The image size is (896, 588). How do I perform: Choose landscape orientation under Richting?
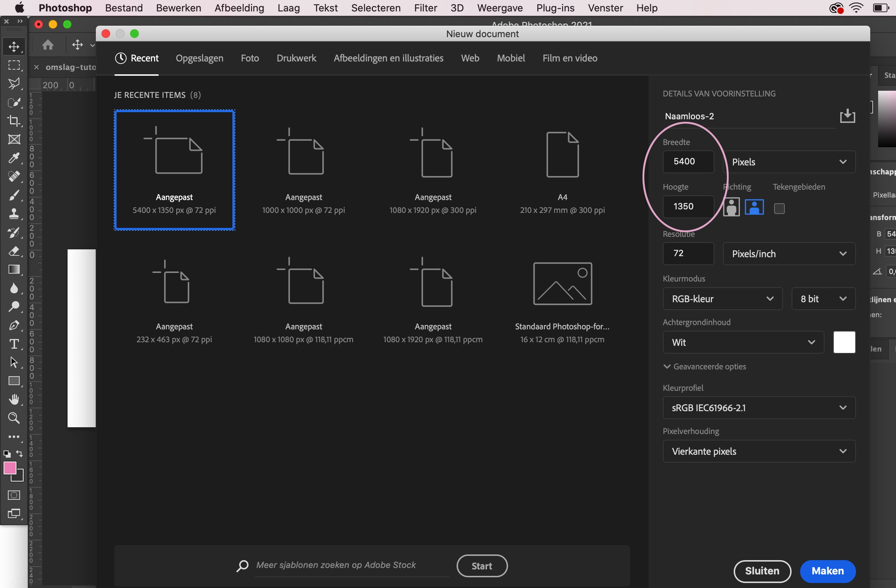click(754, 207)
